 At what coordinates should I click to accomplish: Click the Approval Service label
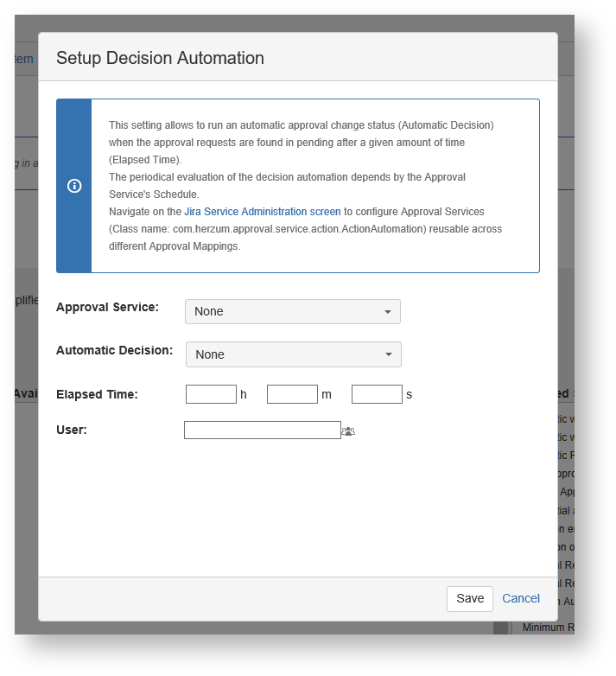(x=107, y=307)
